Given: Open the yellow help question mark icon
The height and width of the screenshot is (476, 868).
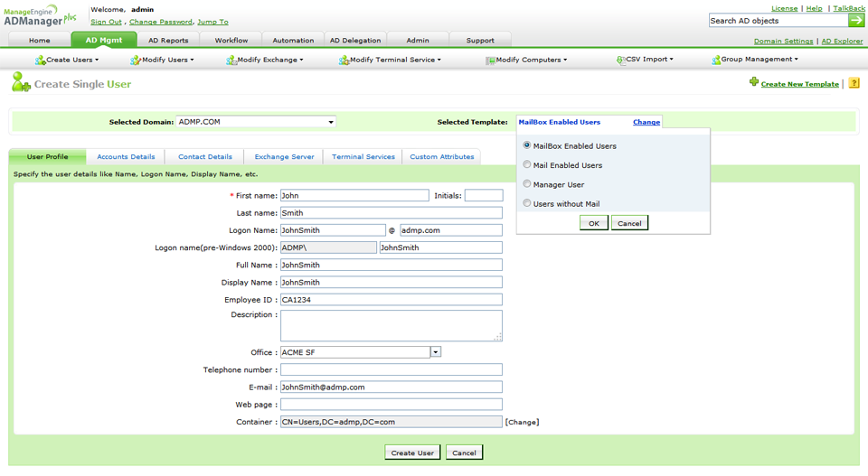Looking at the screenshot, I should tap(854, 83).
